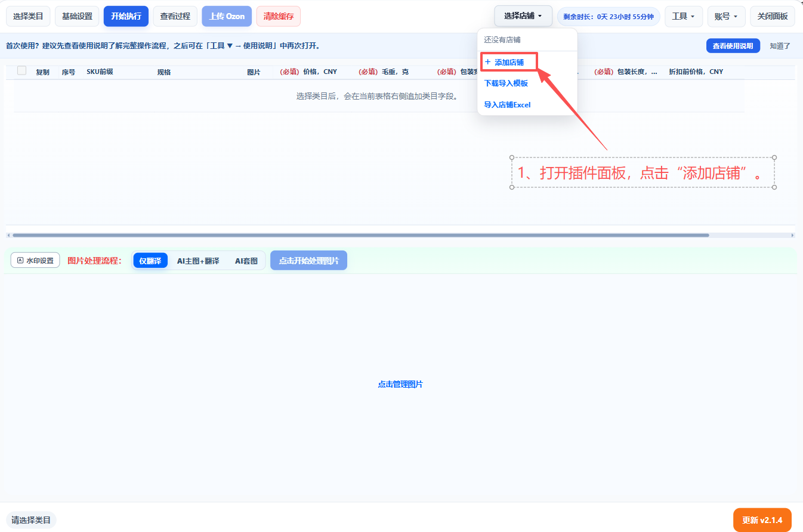Screen dimensions: 803x532
Task: Click the 序号 column header
Action: click(x=68, y=72)
